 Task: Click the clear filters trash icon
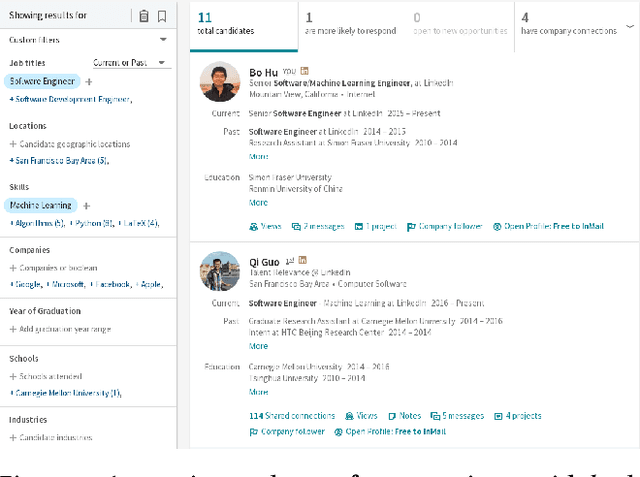pos(144,16)
